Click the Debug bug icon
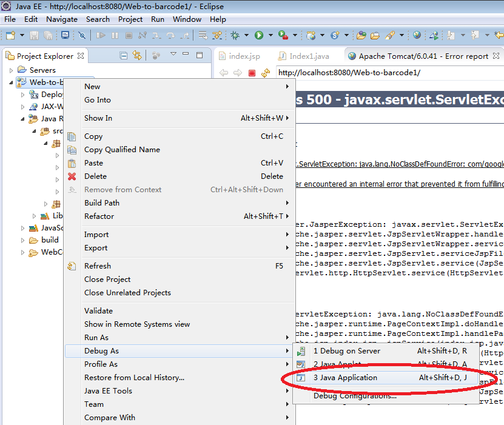This screenshot has height=425, width=504. click(235, 35)
